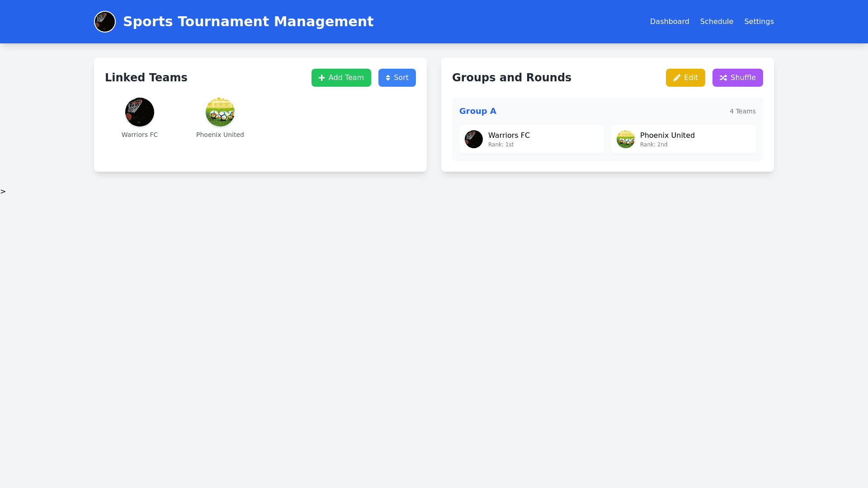Click the basketball logo in the header
The image size is (868, 488).
point(105,22)
